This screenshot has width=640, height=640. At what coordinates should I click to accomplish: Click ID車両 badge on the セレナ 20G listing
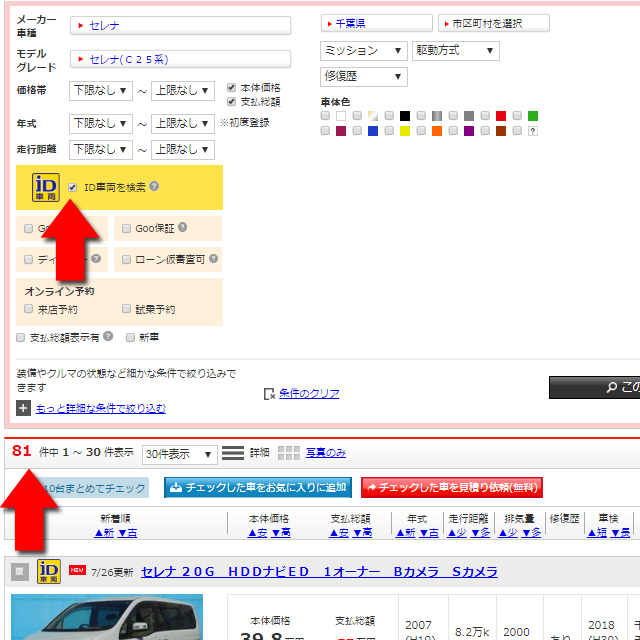[49, 571]
